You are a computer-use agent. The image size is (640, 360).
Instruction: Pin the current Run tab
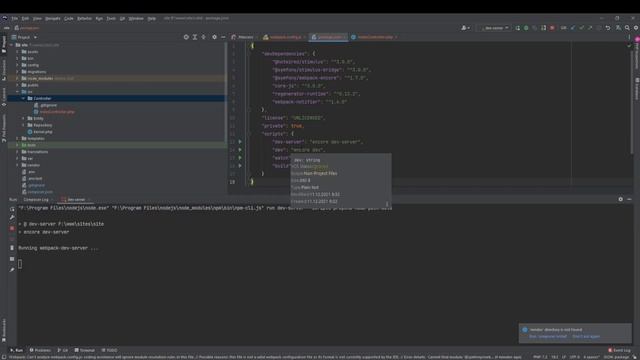click(12, 270)
